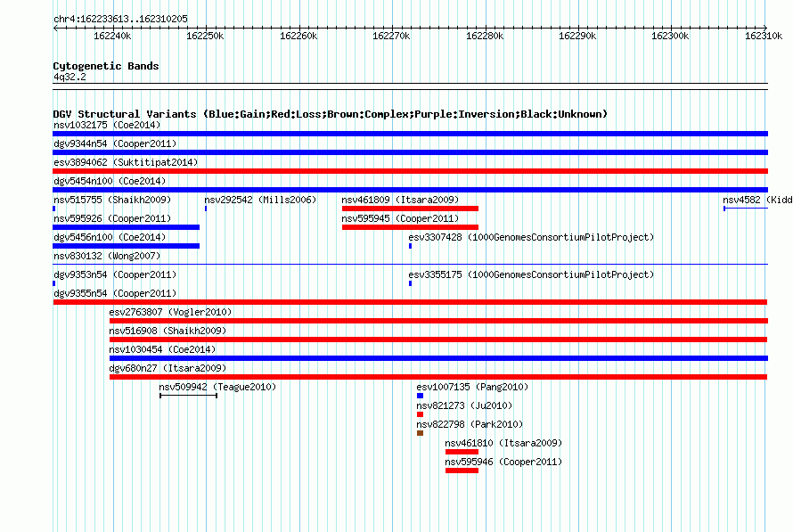
Task: Click the nsv1032175 (Coe2014) label
Action: coord(107,125)
